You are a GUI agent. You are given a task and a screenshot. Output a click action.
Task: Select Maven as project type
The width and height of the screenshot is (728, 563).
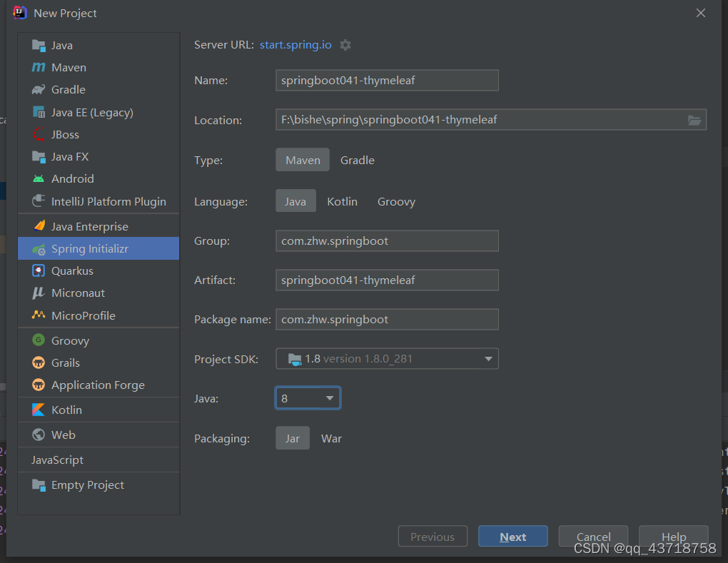tap(303, 160)
